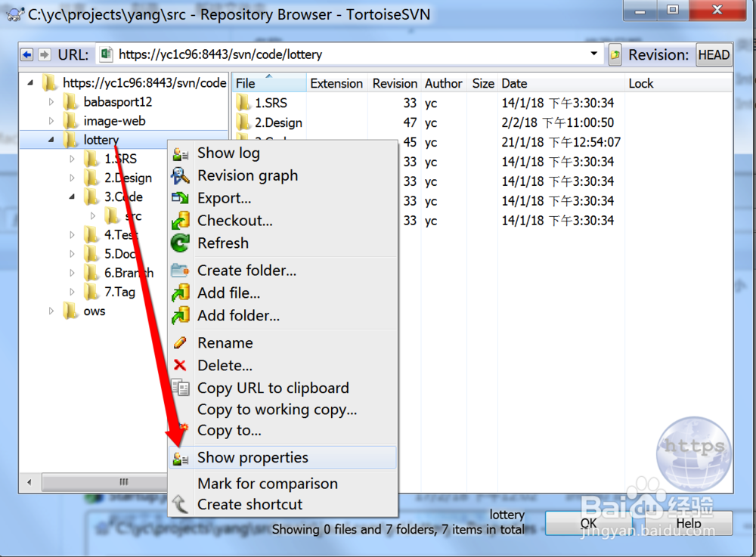Click the tree pane horizontal scrollbar thumb

click(104, 482)
